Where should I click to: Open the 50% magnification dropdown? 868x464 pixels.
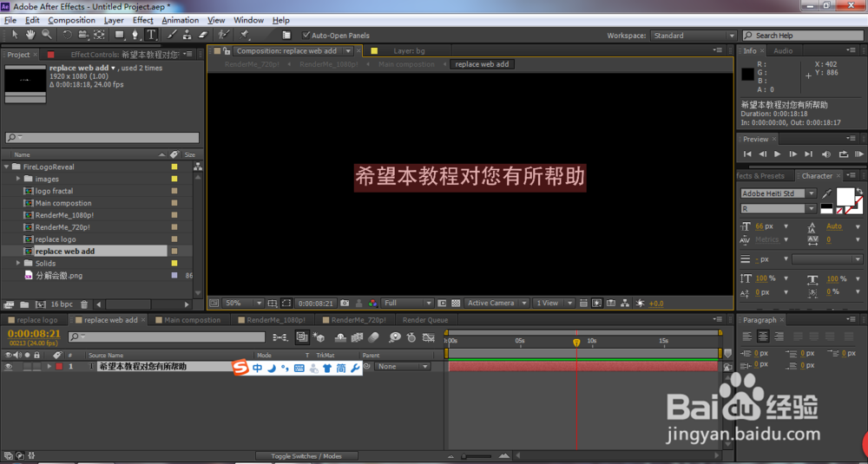click(x=243, y=303)
